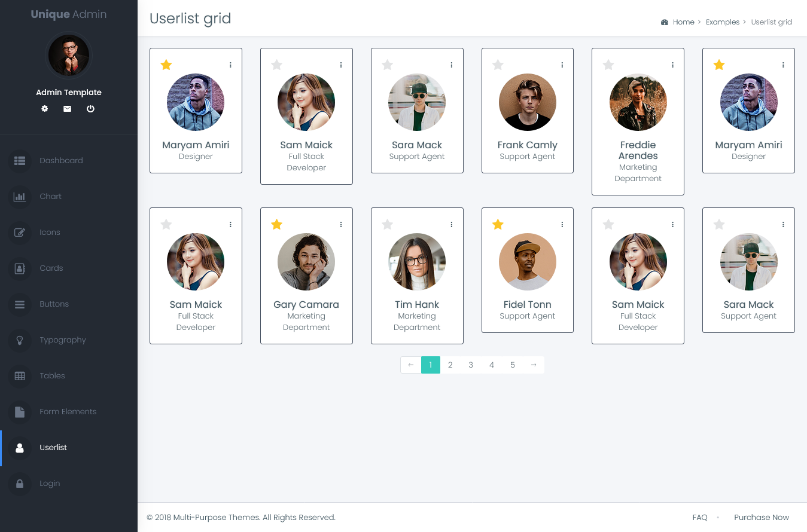This screenshot has height=532, width=807.
Task: Open the mail envelope icon in the profile area
Action: pos(67,109)
